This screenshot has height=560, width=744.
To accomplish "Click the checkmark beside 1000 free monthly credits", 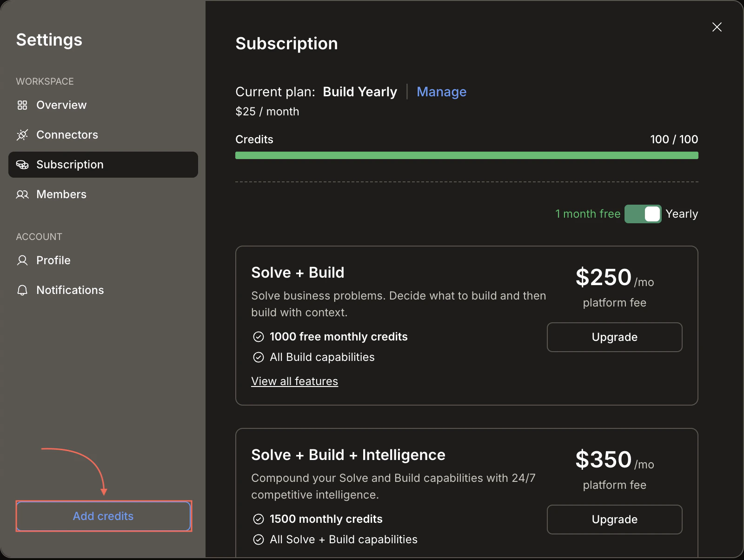I will click(x=259, y=336).
